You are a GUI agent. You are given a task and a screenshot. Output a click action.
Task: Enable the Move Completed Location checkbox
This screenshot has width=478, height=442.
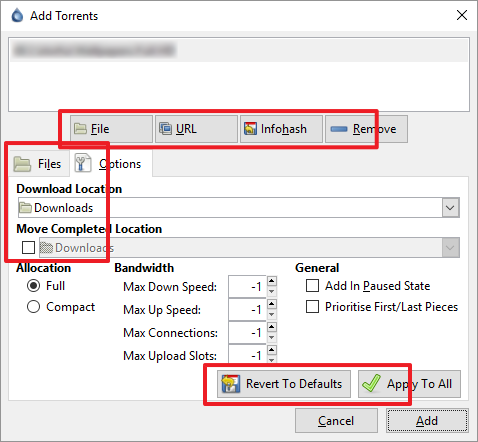[28, 247]
